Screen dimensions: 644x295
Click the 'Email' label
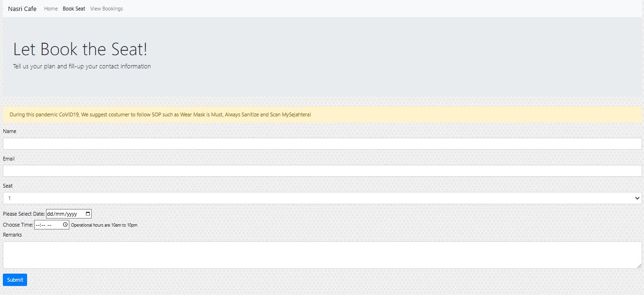click(x=9, y=159)
